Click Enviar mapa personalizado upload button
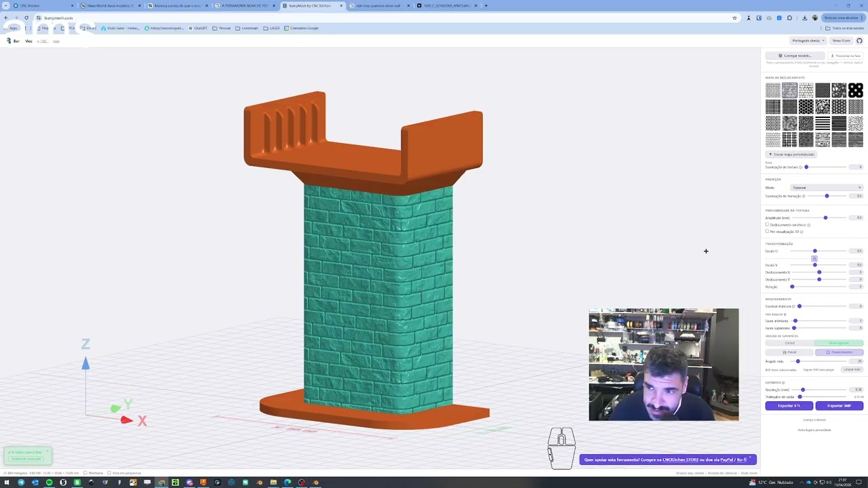This screenshot has width=868, height=488. (x=791, y=155)
